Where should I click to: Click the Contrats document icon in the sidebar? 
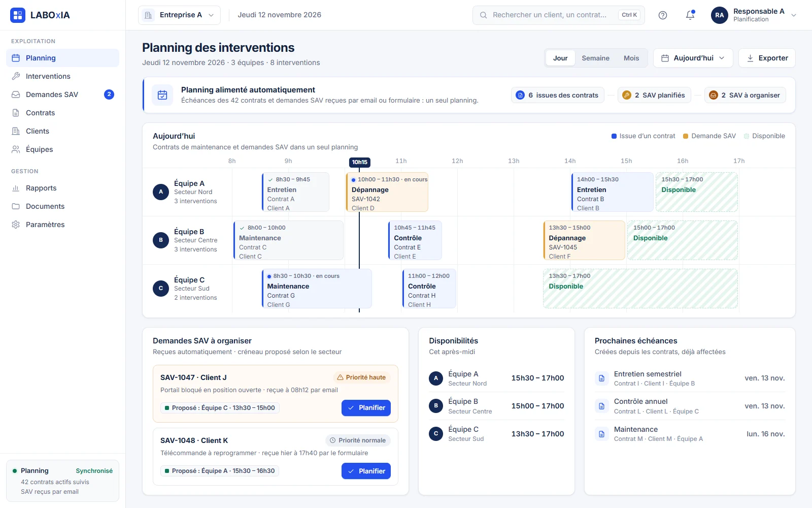tap(16, 113)
